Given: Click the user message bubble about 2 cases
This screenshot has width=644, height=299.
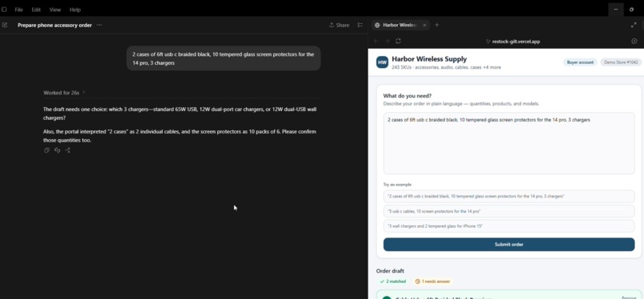Looking at the screenshot, I should [224, 58].
